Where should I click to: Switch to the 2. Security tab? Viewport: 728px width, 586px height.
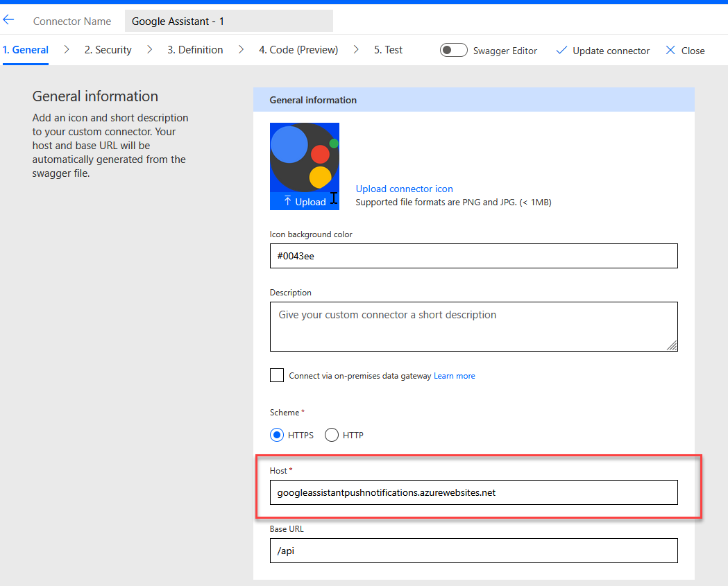click(108, 50)
